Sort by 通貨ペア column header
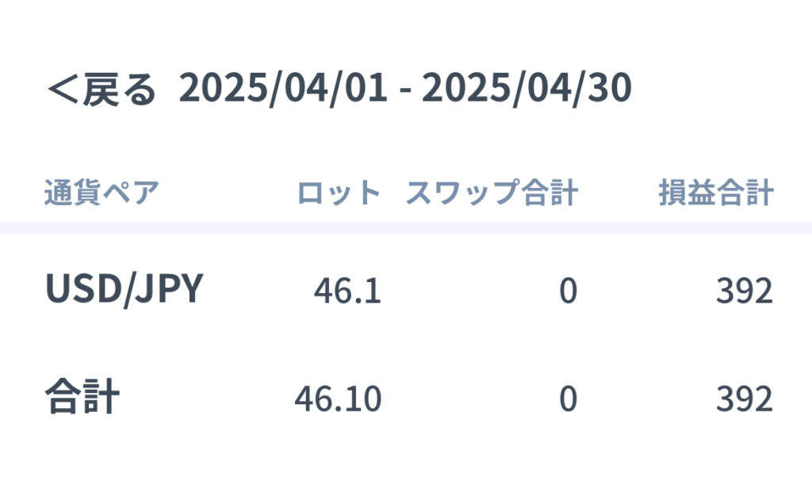Image resolution: width=812 pixels, height=504 pixels. pos(101,193)
